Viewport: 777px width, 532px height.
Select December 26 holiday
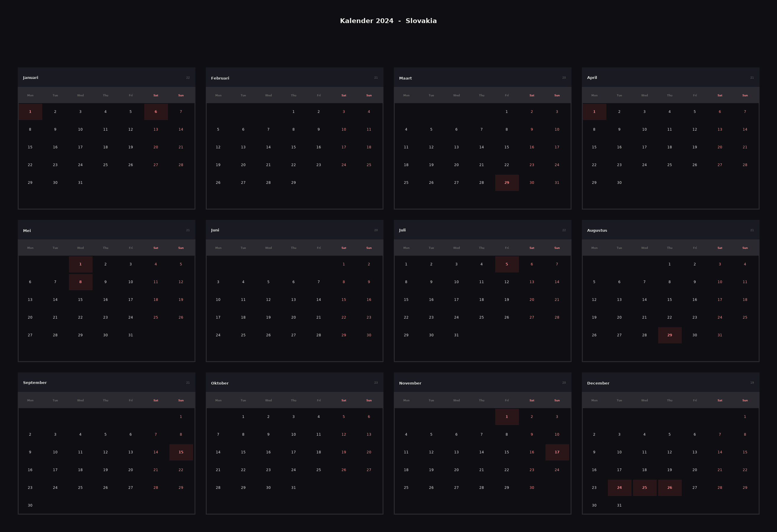tap(670, 488)
